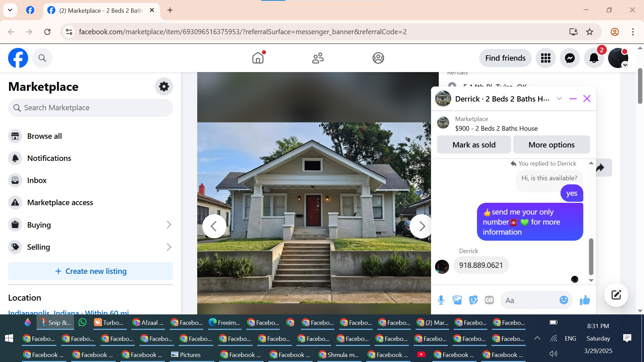Expand the Selling section chevron
Image resolution: width=644 pixels, height=362 pixels.
point(169,247)
